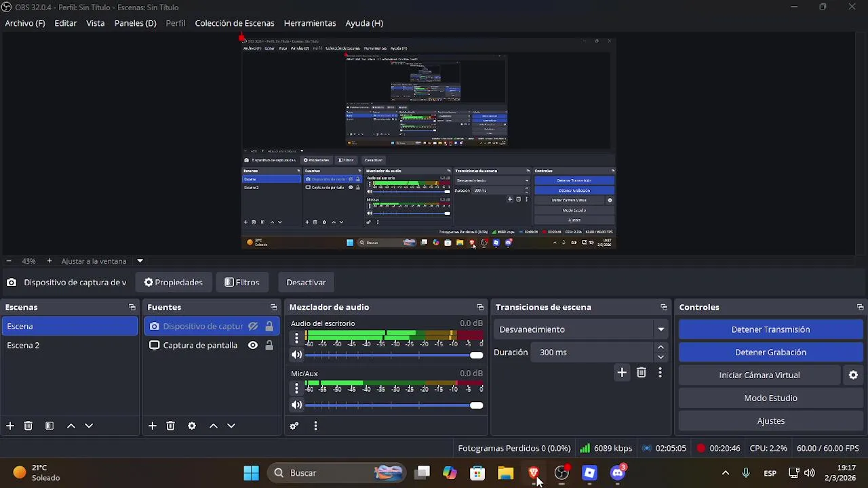Viewport: 868px width, 488px height.
Task: Open Mic/Aux options dots
Action: 296,388
